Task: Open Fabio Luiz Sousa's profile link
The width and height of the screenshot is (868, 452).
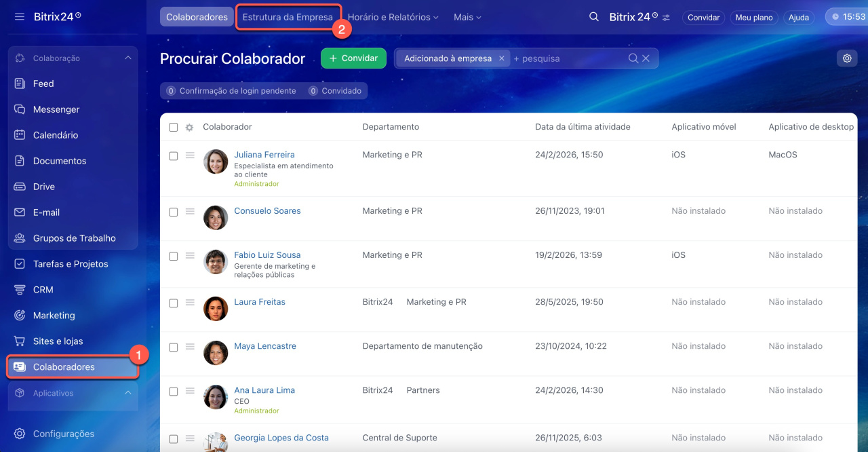Action: pos(267,255)
